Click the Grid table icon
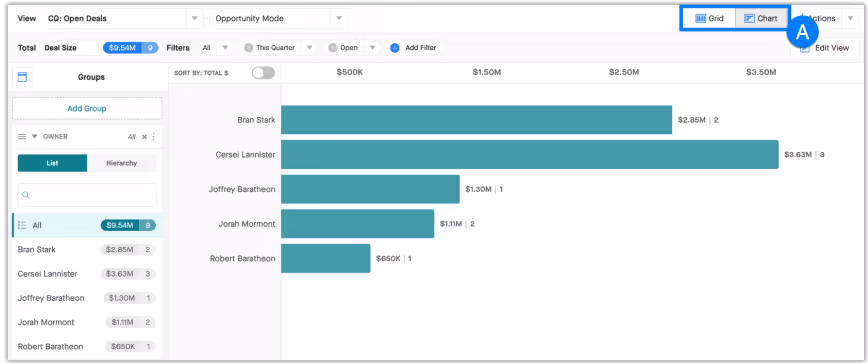Image resolution: width=868 pixels, height=363 pixels. 700,18
